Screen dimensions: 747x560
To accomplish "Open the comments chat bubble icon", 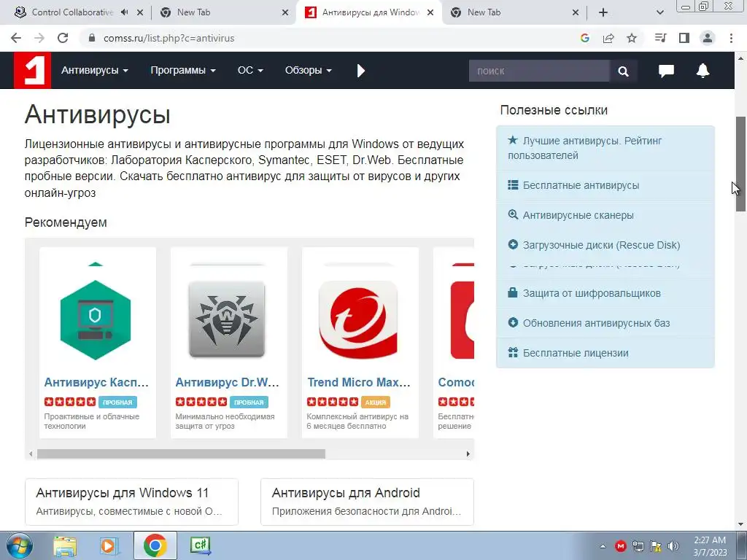I will click(x=666, y=71).
